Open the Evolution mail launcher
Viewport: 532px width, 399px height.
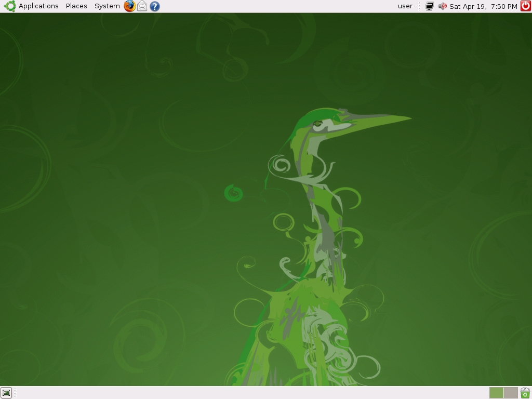(x=142, y=6)
